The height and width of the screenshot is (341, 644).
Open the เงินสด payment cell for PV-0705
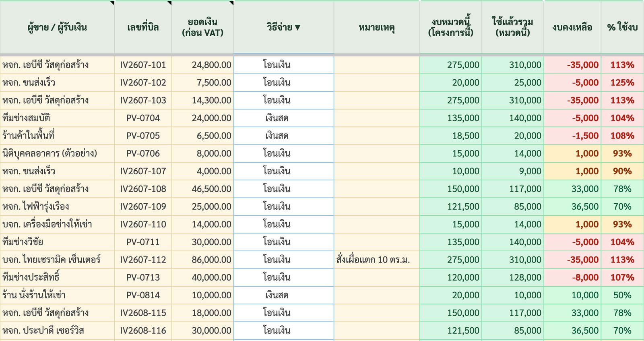284,136
